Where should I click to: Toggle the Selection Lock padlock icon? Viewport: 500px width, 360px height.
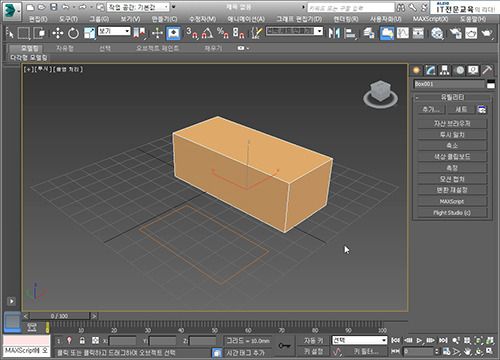tap(82, 340)
